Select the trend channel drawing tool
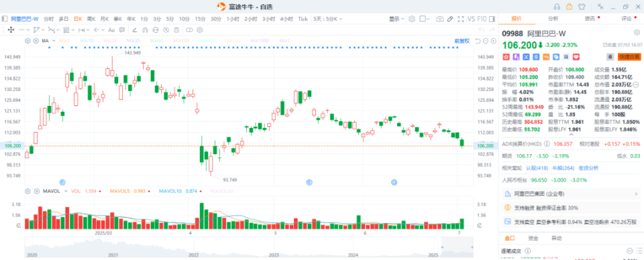The width and height of the screenshot is (644, 260). tap(36, 30)
